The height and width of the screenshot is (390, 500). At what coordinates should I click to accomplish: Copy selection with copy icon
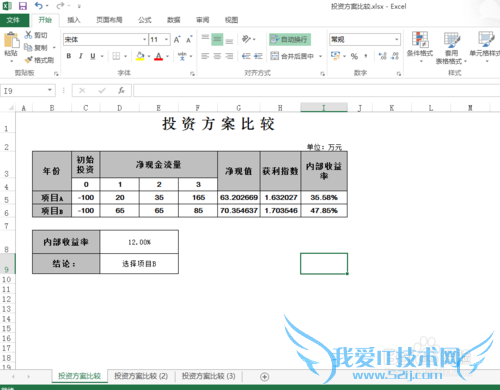28,47
